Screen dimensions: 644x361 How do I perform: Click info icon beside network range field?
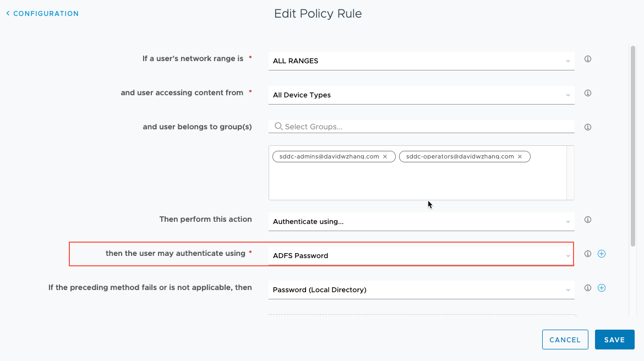coord(588,59)
